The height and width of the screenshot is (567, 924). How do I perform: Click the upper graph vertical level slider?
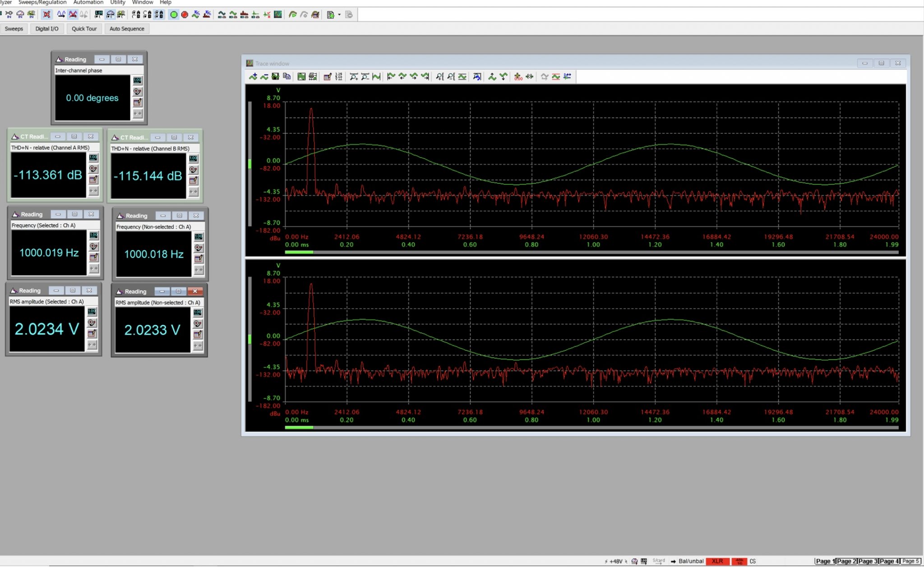[250, 164]
